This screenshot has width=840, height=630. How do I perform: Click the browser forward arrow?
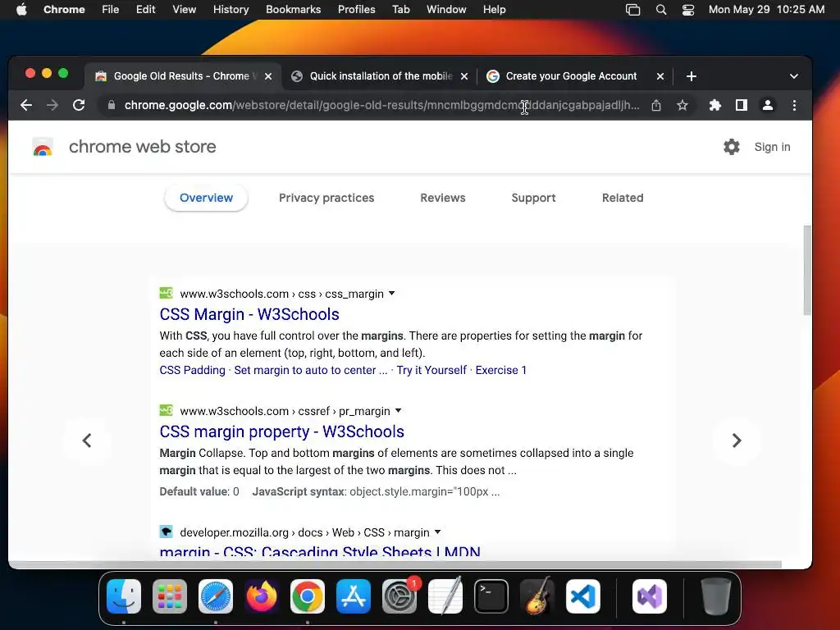[52, 105]
